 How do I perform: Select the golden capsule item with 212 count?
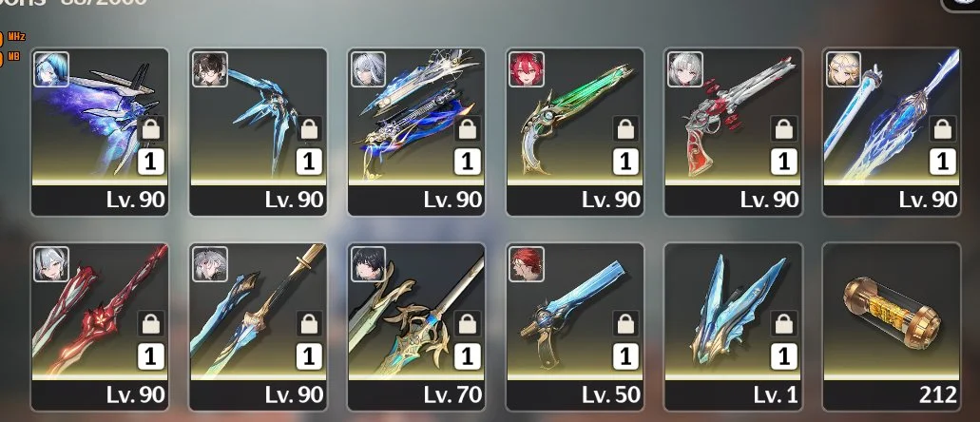(x=892, y=326)
